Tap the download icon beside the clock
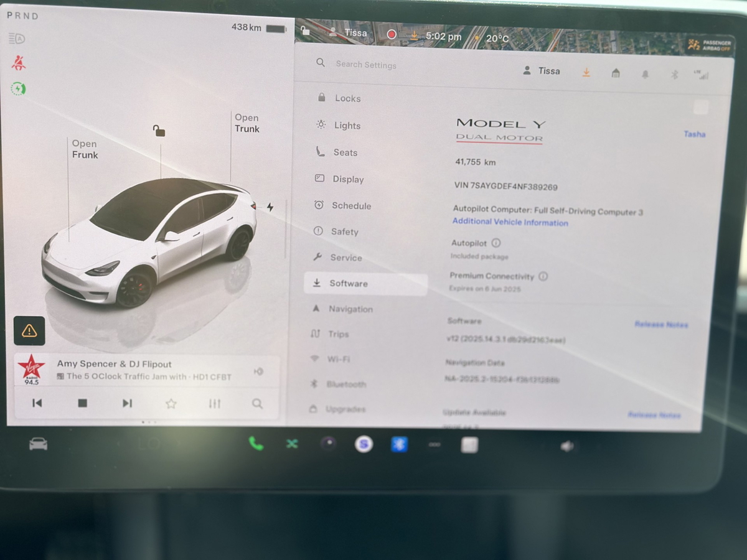Image resolution: width=747 pixels, height=560 pixels. click(x=414, y=35)
